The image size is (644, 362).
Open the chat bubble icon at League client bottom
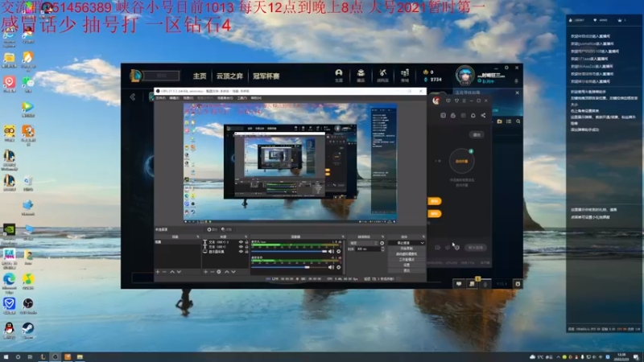pyautogui.click(x=459, y=284)
